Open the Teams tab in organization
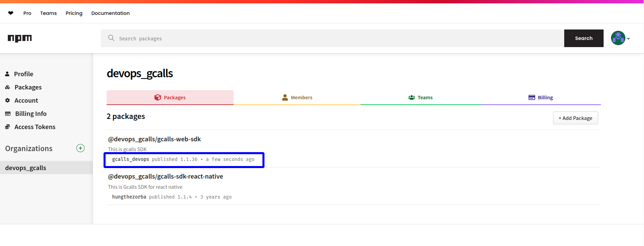The width and height of the screenshot is (644, 246). pyautogui.click(x=420, y=98)
